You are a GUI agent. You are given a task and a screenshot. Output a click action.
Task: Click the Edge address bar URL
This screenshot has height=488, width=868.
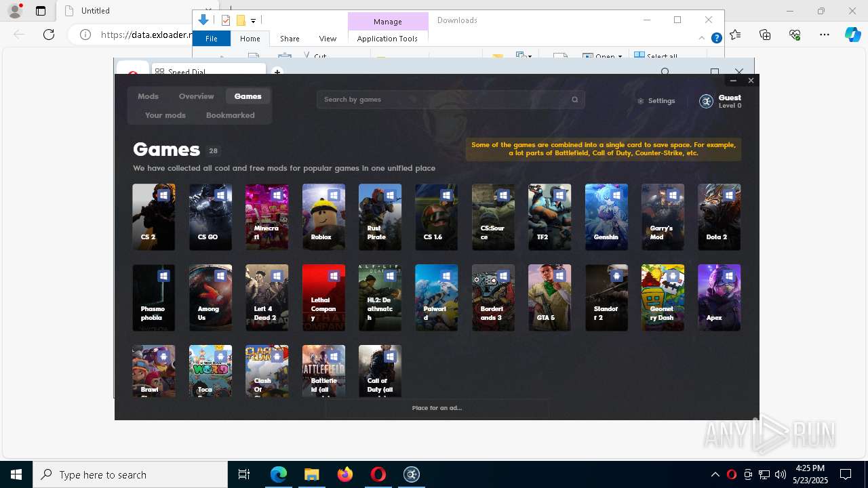[x=146, y=35]
